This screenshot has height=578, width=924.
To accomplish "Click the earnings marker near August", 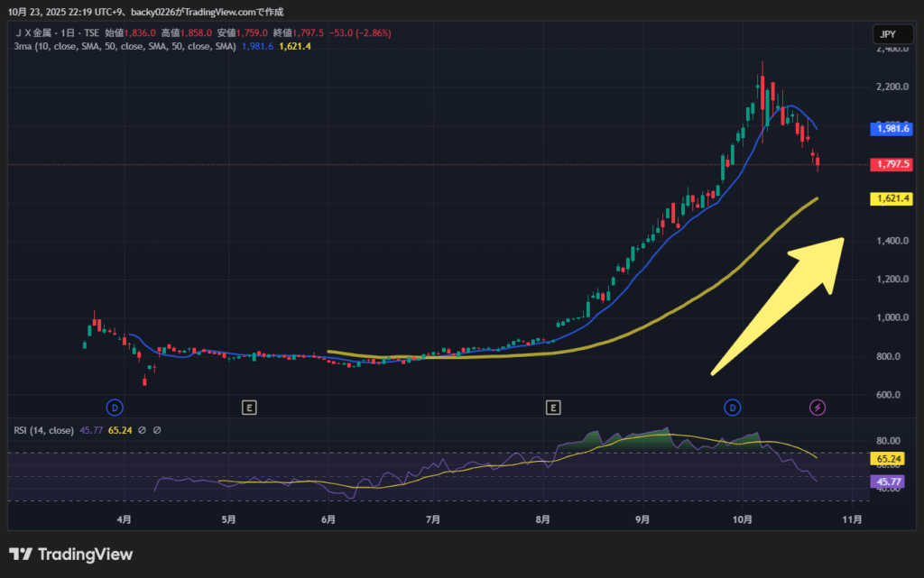I will (552, 408).
